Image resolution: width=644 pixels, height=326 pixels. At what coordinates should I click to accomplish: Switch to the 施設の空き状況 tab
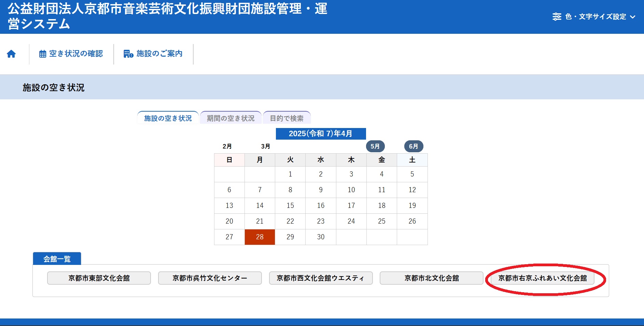click(x=168, y=118)
